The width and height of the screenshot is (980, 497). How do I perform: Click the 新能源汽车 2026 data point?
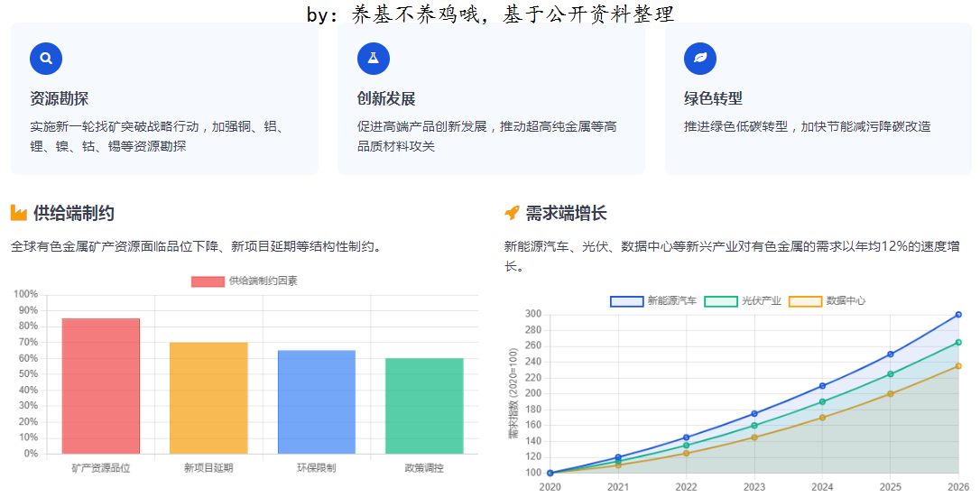(958, 315)
